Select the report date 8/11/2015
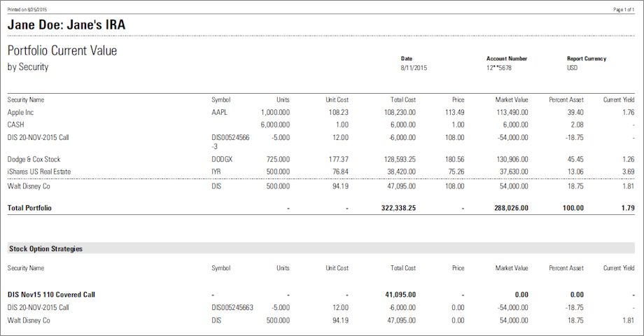Screen dimensions: 644x336 pyautogui.click(x=414, y=68)
